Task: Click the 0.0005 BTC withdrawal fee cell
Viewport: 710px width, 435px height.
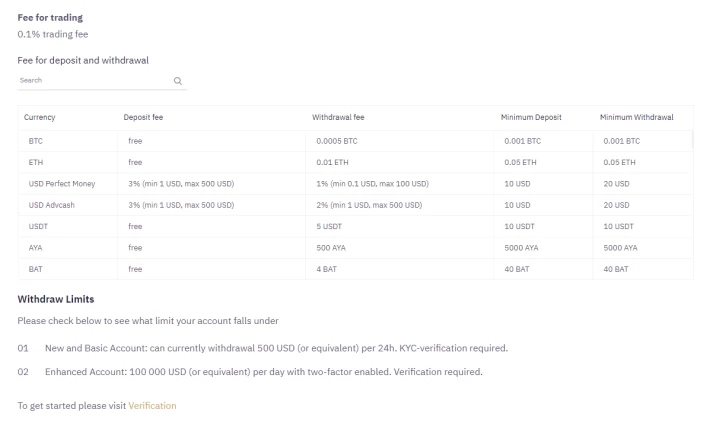Action: (336, 141)
